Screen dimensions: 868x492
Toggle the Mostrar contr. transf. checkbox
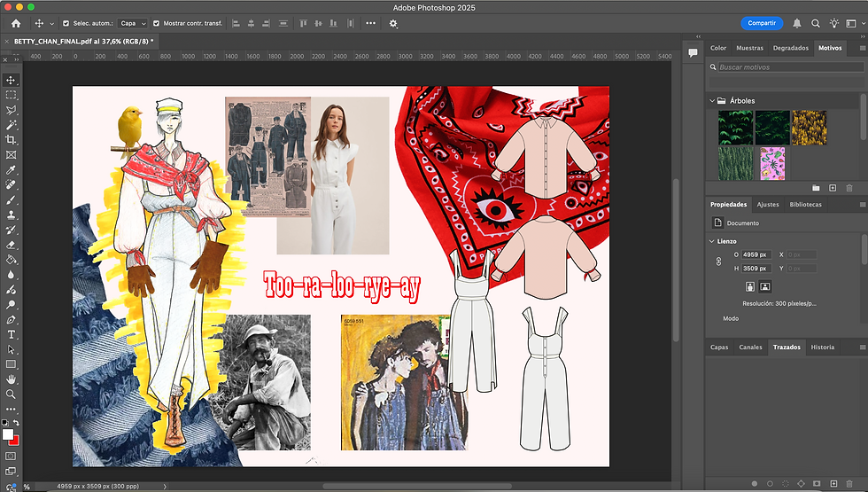pos(156,23)
